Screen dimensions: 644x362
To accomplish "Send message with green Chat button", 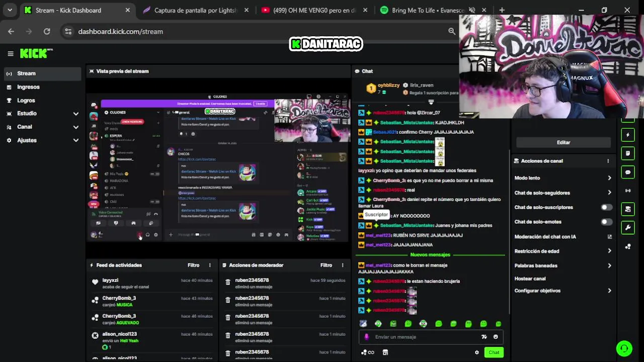I will pos(494,352).
